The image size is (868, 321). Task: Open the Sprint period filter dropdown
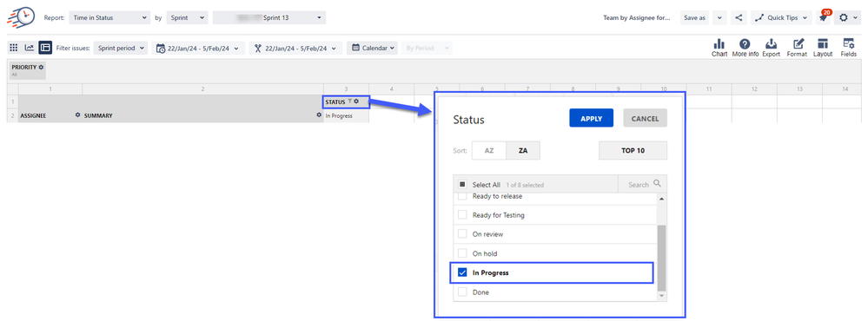pyautogui.click(x=121, y=48)
